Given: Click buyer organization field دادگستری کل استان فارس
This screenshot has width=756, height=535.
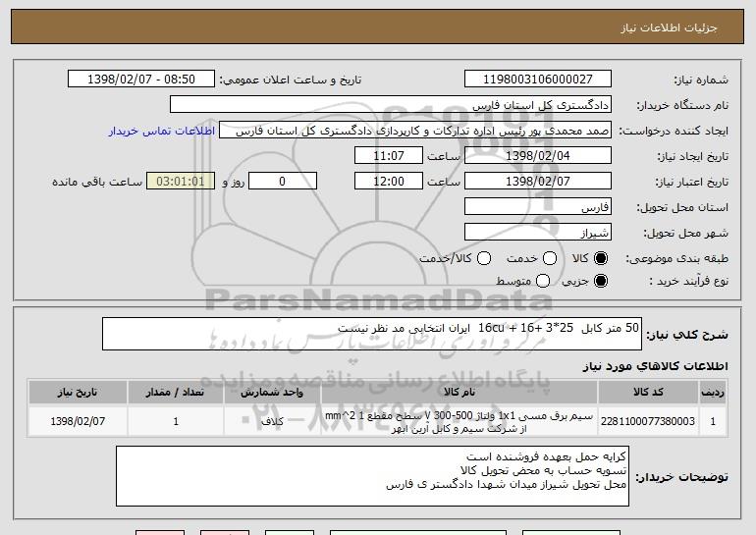Looking at the screenshot, I should tap(391, 105).
